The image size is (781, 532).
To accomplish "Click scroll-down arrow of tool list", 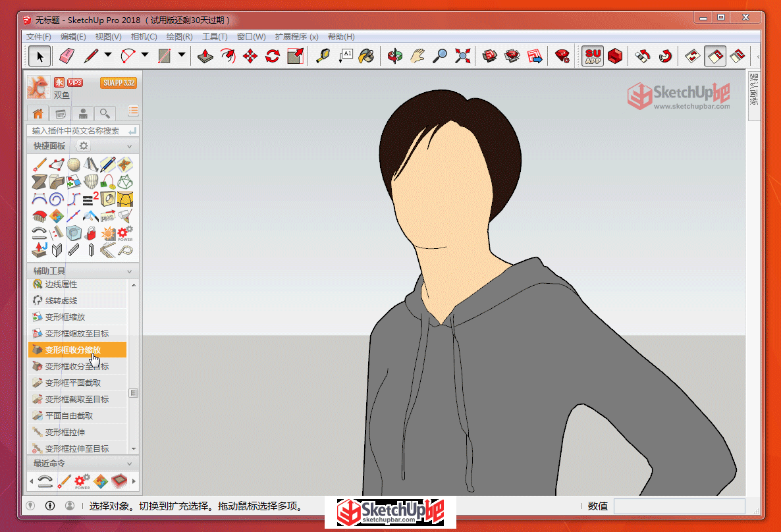I will (134, 449).
